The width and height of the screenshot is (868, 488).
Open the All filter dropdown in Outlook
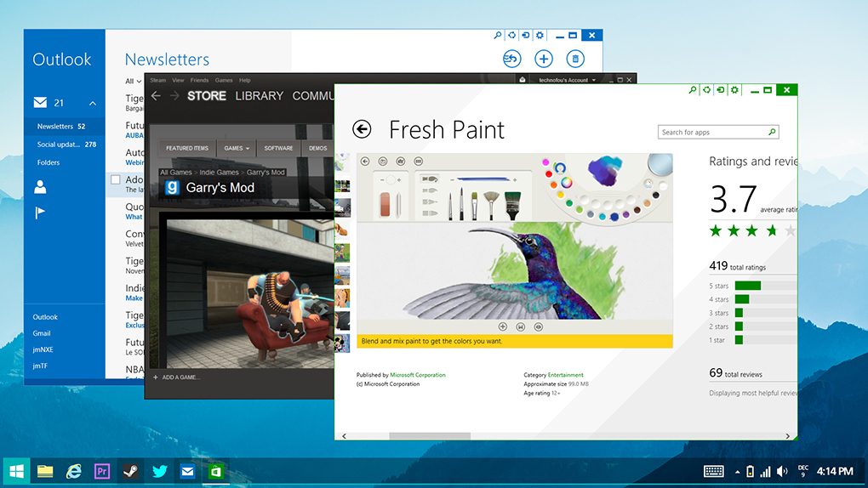coord(133,82)
